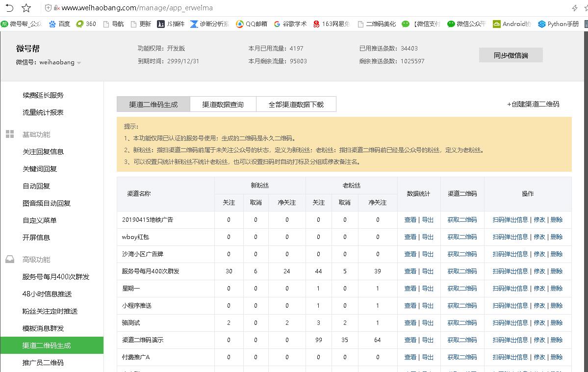588x372 pixels.
Task: Open the 微号帮 bookmark
Action: tap(22, 24)
